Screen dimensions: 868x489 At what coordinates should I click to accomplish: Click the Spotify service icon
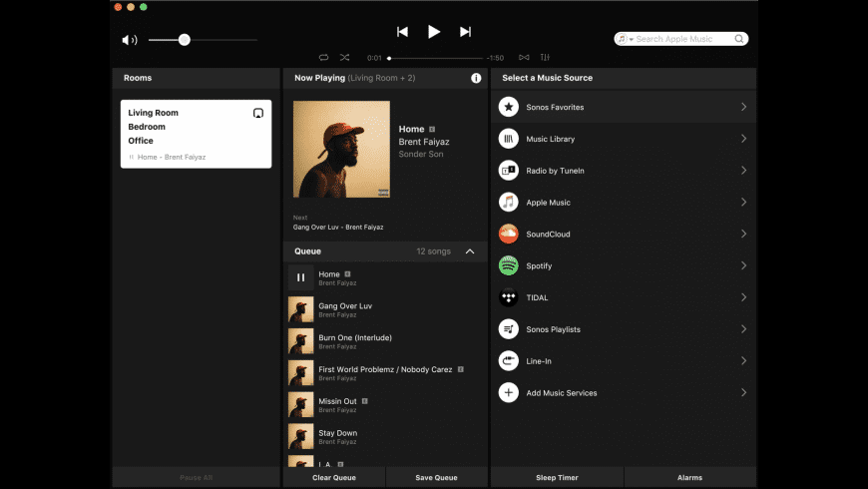click(508, 265)
